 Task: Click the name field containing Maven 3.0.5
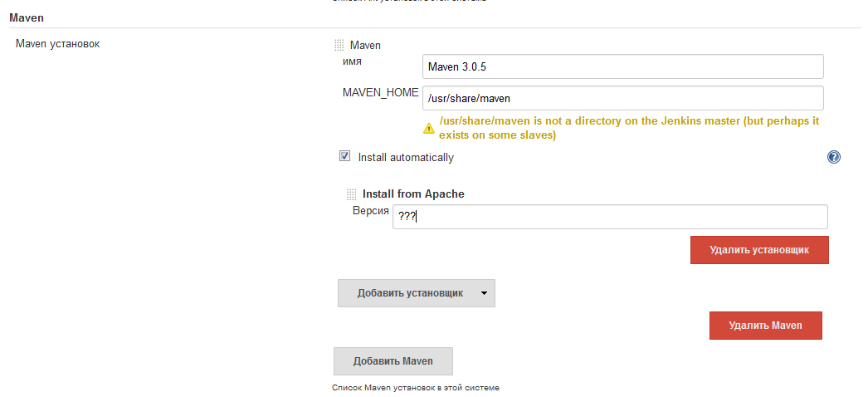[622, 66]
